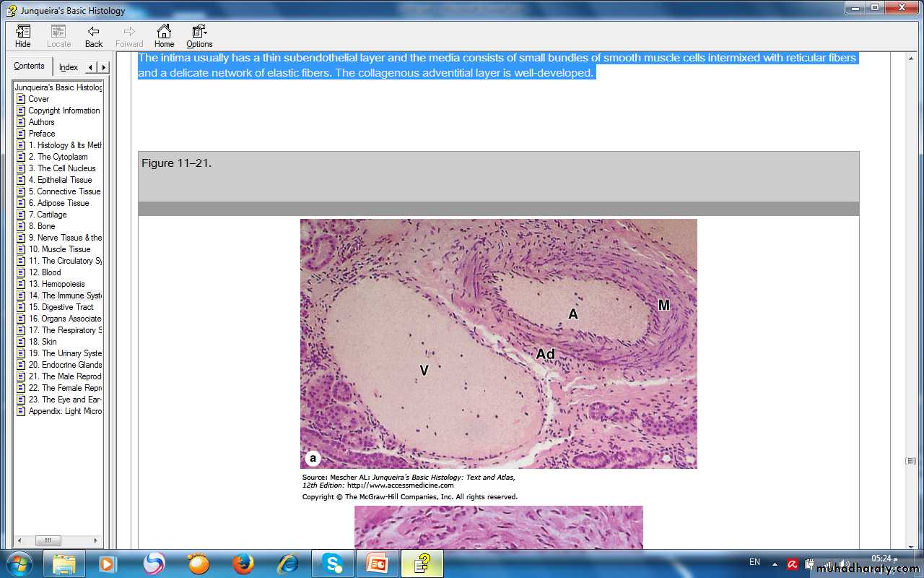Click the artery and vein histology image
Viewport: 924px width, 578px height.
498,344
